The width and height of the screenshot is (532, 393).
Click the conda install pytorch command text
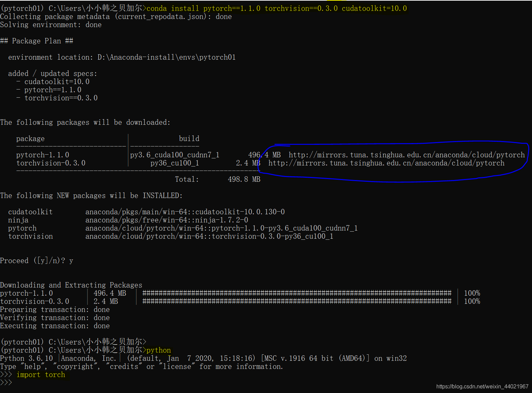(x=277, y=8)
